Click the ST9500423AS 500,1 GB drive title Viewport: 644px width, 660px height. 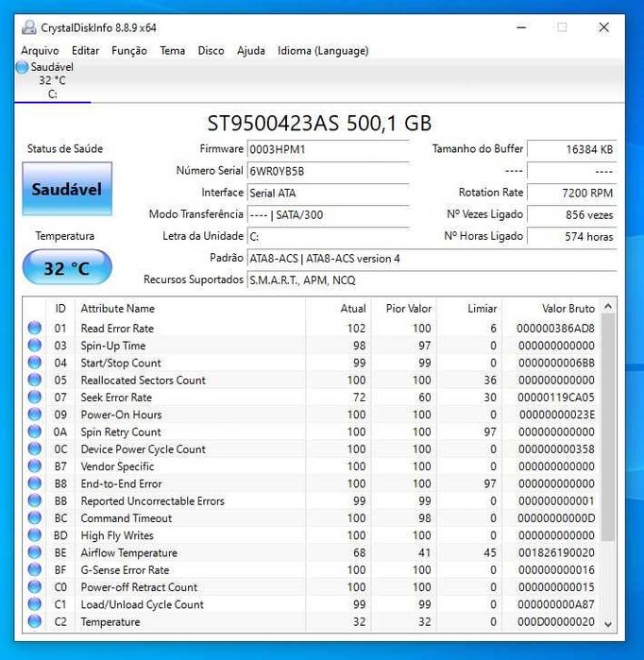[319, 124]
